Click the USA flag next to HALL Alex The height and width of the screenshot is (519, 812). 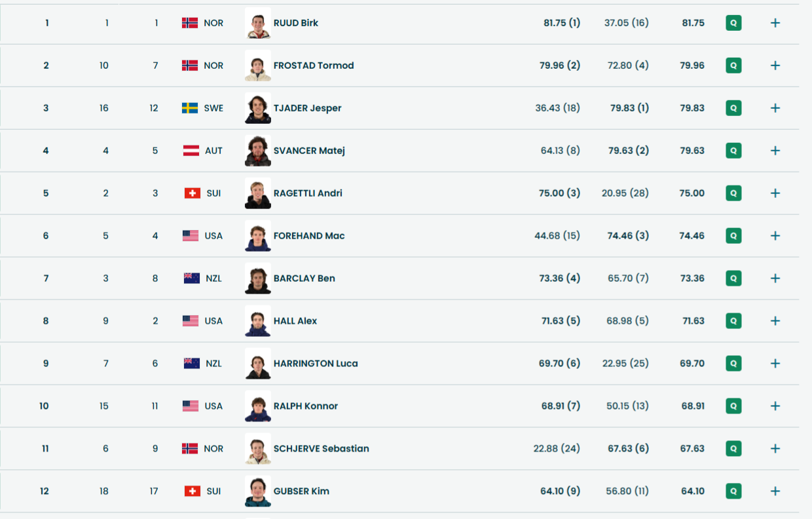tap(191, 321)
